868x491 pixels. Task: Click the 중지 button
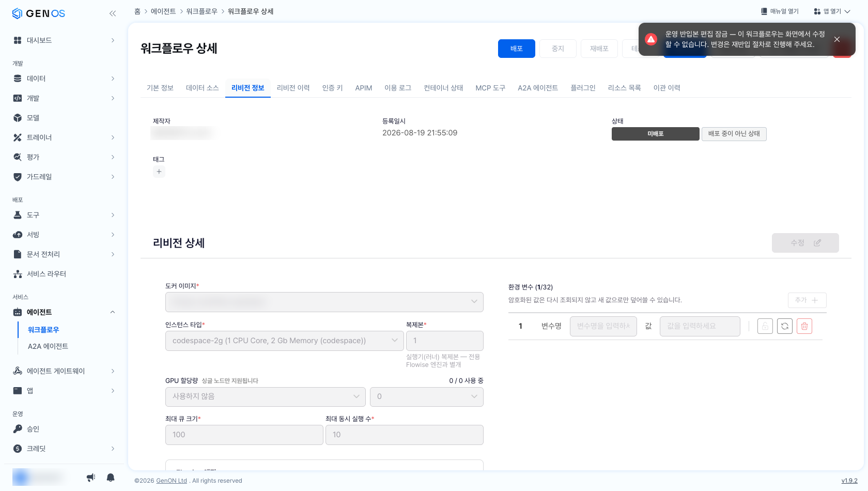[x=558, y=49]
